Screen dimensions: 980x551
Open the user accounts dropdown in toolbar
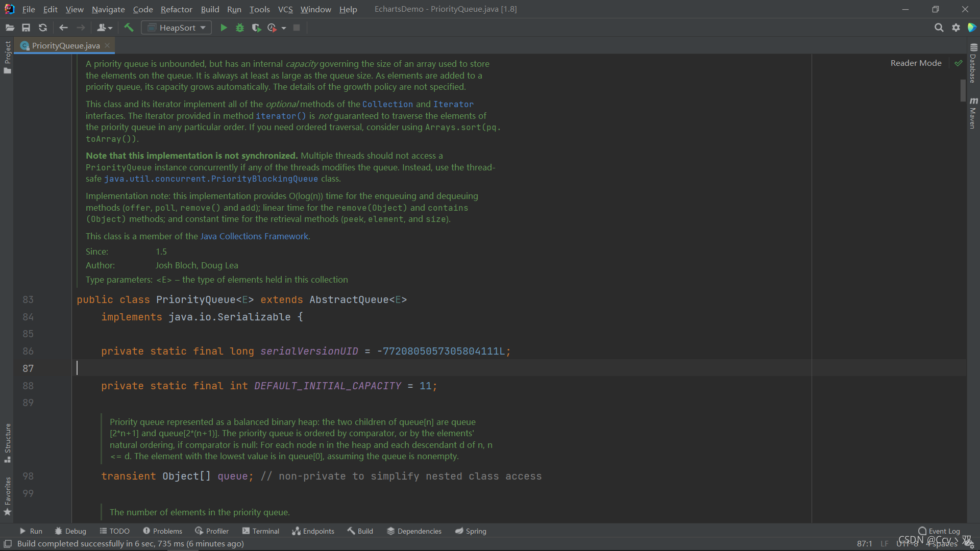[x=104, y=28]
